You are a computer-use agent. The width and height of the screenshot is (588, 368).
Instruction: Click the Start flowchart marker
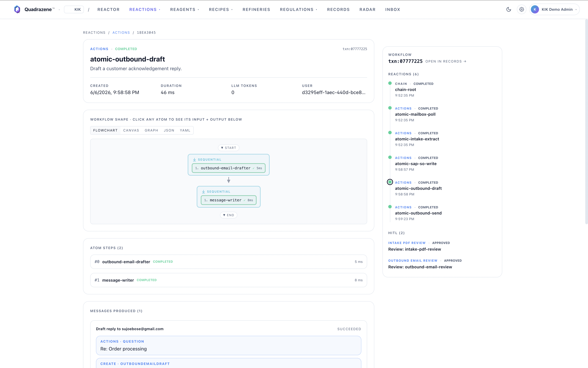pos(228,148)
